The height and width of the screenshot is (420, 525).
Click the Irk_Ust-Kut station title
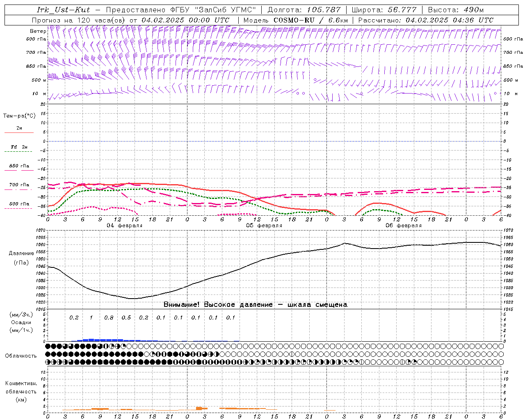tap(63, 9)
